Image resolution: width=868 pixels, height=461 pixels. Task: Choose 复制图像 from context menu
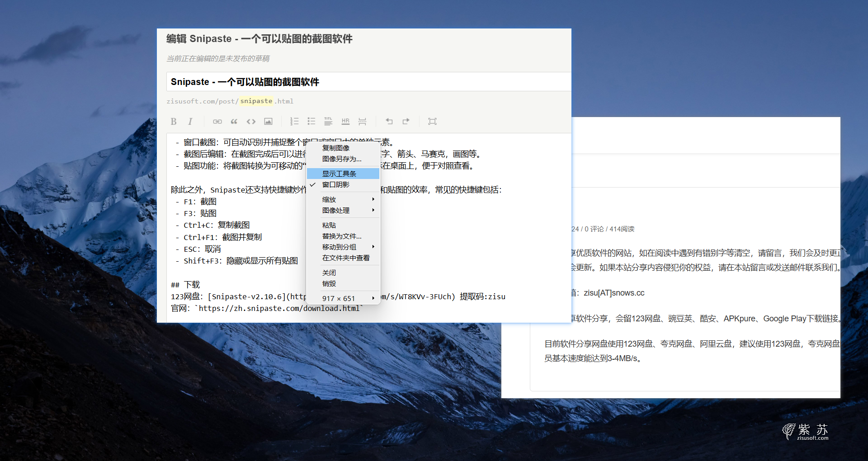(343, 148)
